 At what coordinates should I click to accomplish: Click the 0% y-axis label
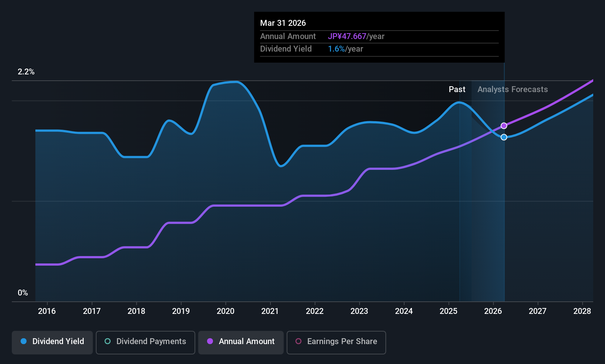(23, 293)
